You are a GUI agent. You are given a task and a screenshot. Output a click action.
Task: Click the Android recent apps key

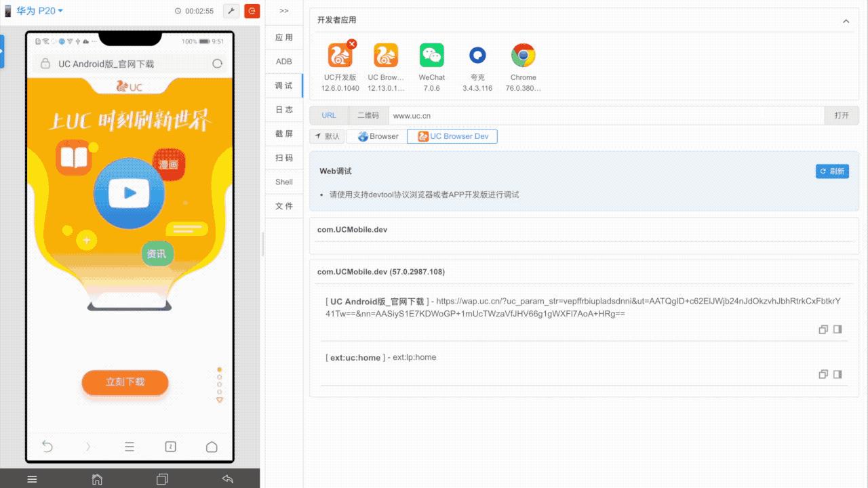(162, 479)
